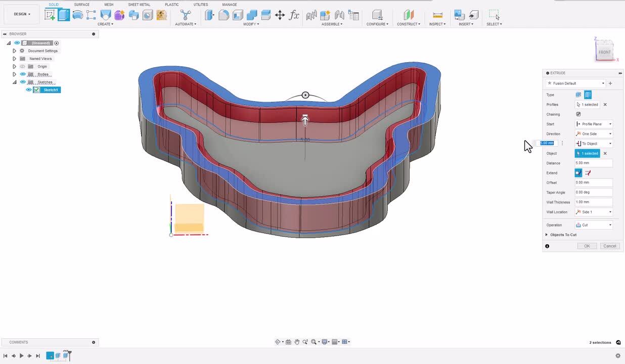Open the Operation dropdown set to Cut

click(594, 225)
